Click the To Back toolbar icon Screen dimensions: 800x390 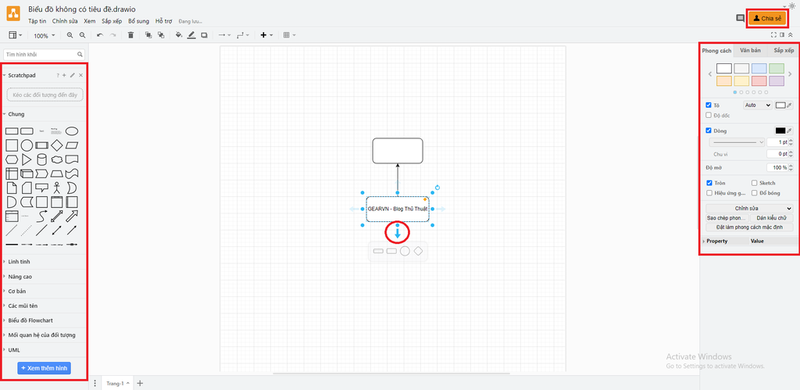tap(161, 35)
